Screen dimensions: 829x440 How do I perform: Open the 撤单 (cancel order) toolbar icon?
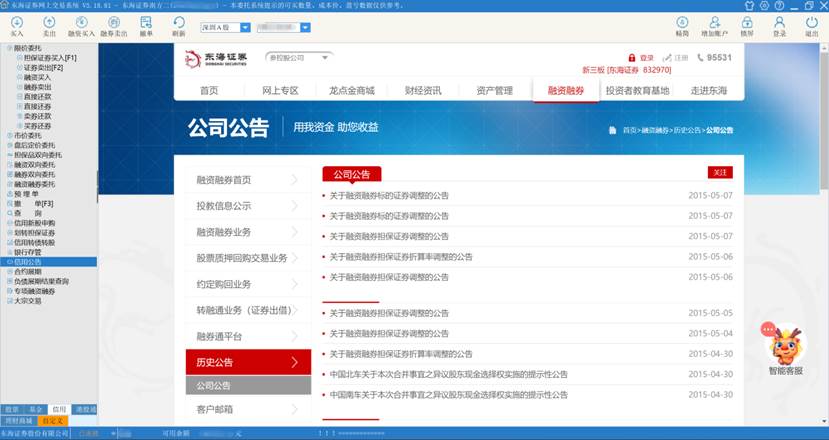[146, 26]
